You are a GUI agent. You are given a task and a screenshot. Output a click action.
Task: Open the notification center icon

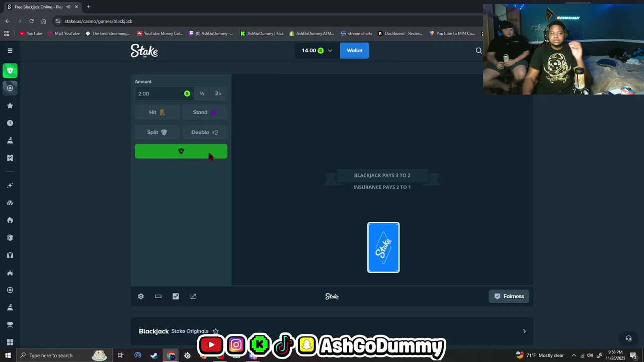[633, 355]
